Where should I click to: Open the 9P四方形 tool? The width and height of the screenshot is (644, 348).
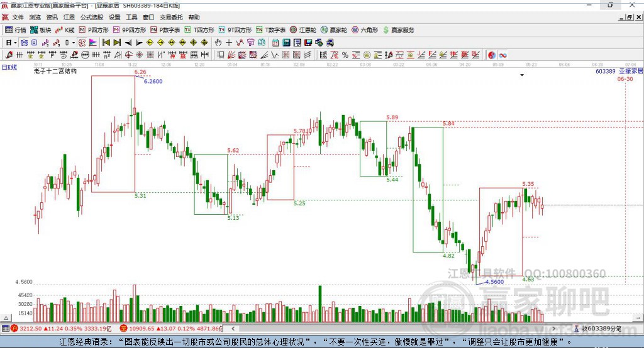[130, 30]
